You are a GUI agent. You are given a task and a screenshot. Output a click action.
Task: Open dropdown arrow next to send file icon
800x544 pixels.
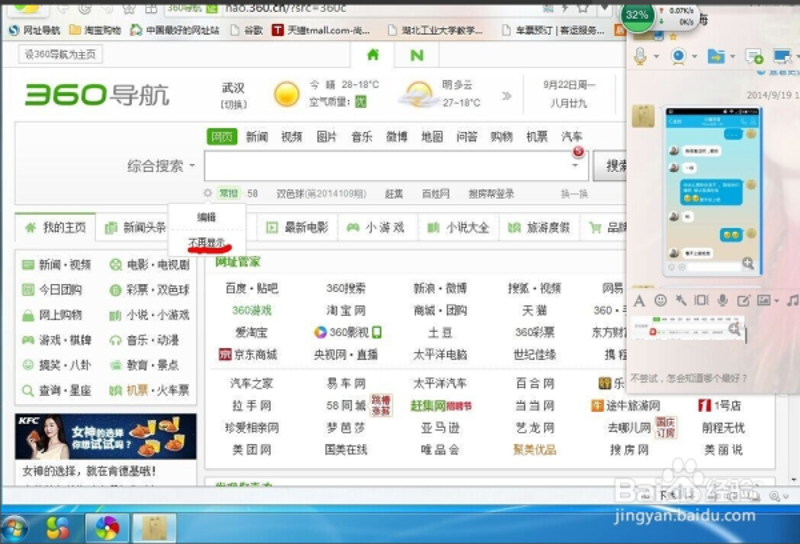733,57
